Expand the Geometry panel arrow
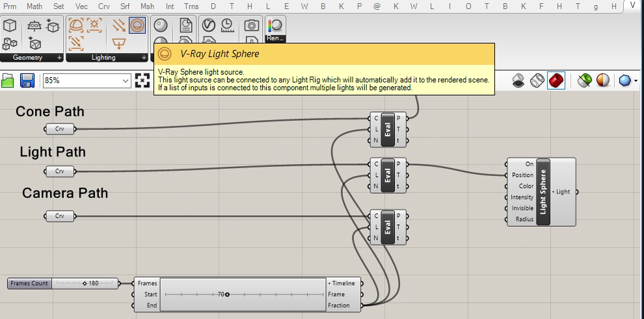 click(60, 58)
